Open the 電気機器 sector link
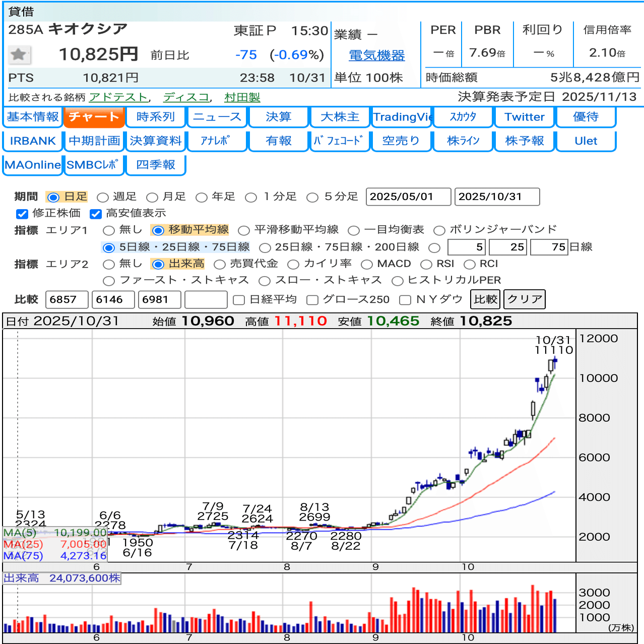The height and width of the screenshot is (644, 644). click(x=377, y=55)
